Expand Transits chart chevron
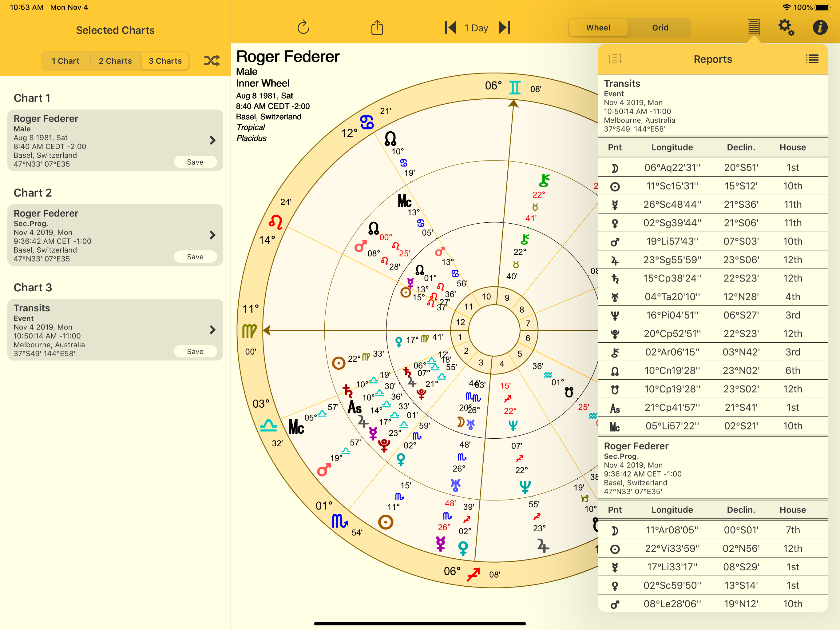The height and width of the screenshot is (630, 840). 213,329
